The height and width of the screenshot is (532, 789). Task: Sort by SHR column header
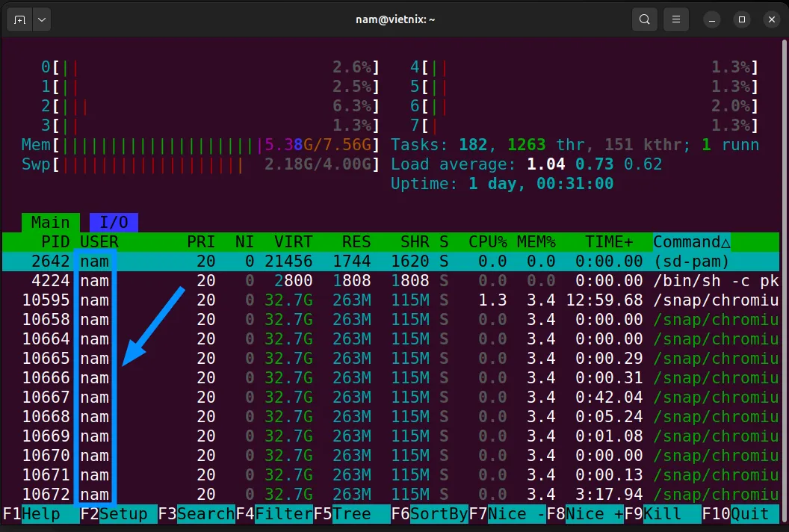415,242
